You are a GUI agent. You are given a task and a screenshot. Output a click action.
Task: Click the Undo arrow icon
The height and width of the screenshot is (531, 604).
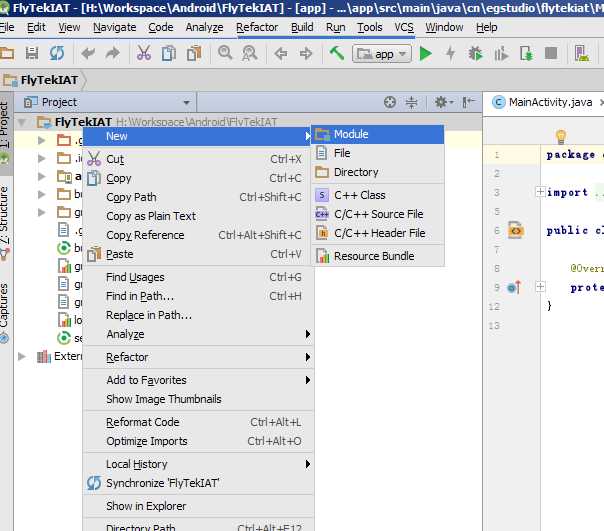[x=88, y=53]
